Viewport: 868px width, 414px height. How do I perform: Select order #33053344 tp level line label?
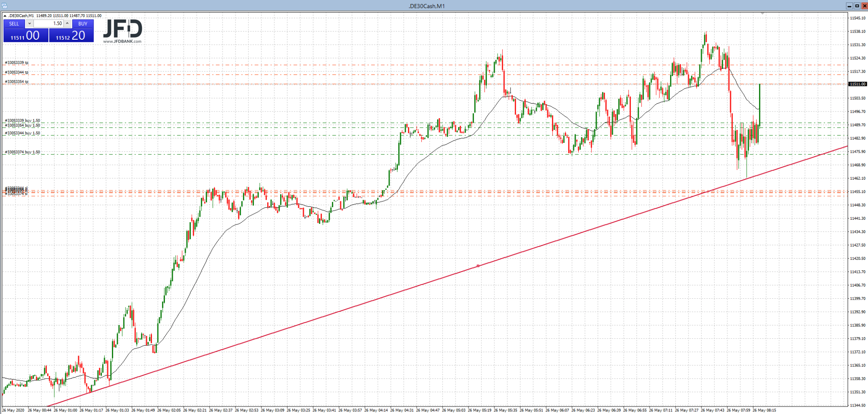pyautogui.click(x=17, y=72)
